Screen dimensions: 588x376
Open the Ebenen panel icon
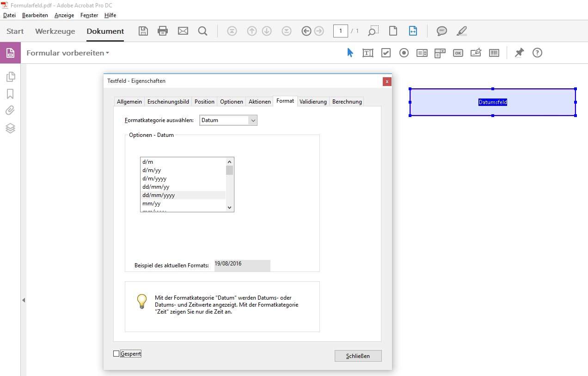click(x=10, y=128)
